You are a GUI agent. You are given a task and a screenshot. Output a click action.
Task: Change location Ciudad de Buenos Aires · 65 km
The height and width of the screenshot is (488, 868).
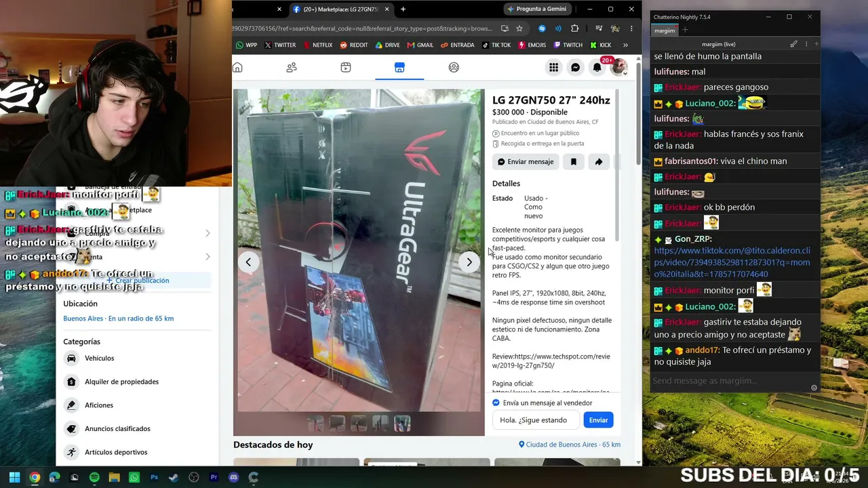[570, 445]
